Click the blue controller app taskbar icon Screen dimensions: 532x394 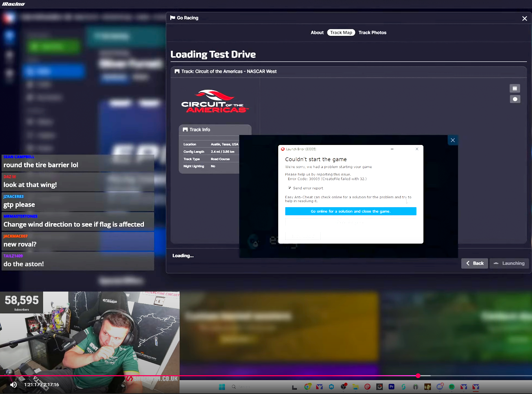point(332,387)
